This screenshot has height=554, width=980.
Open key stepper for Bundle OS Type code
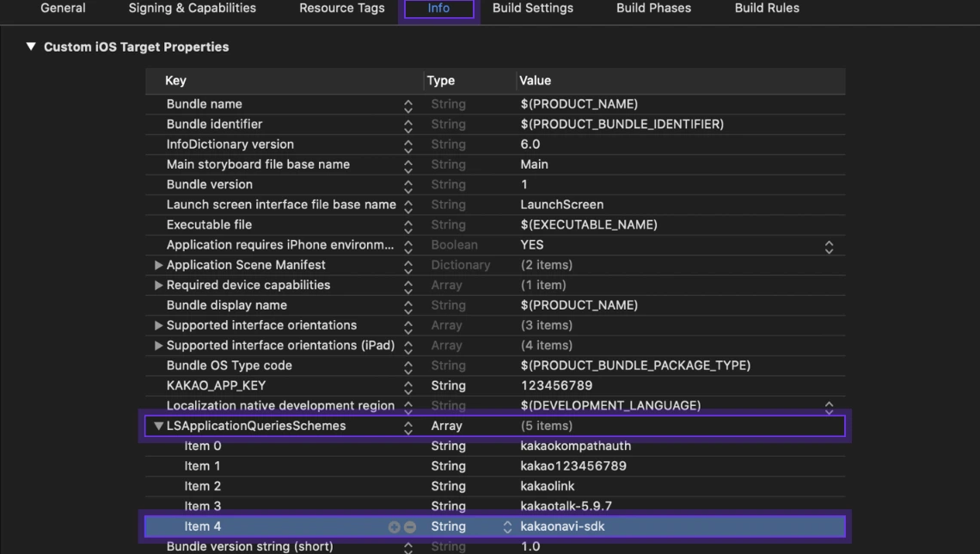coord(408,367)
